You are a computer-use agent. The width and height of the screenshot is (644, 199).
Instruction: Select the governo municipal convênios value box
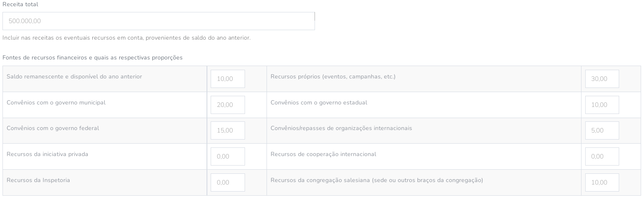pos(228,105)
